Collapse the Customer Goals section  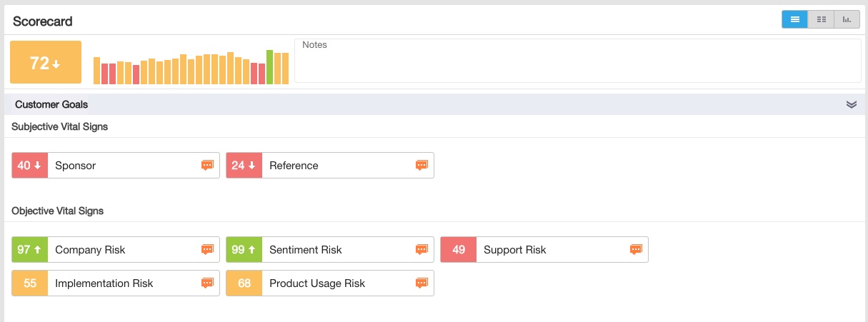[851, 104]
